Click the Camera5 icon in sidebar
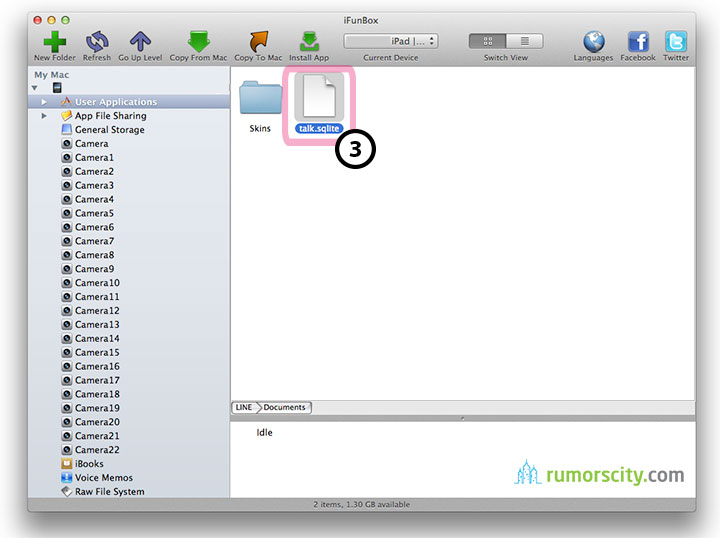The height and width of the screenshot is (538, 720). [67, 213]
